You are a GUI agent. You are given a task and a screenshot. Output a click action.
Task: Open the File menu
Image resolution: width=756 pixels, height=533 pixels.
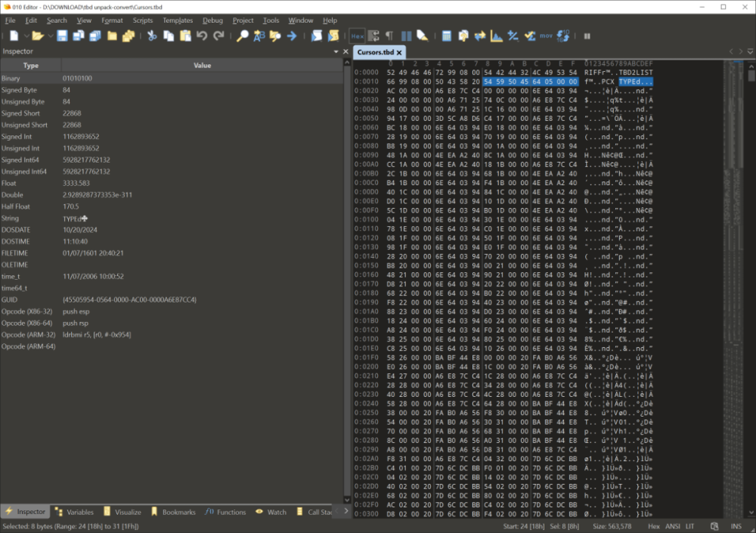point(10,20)
